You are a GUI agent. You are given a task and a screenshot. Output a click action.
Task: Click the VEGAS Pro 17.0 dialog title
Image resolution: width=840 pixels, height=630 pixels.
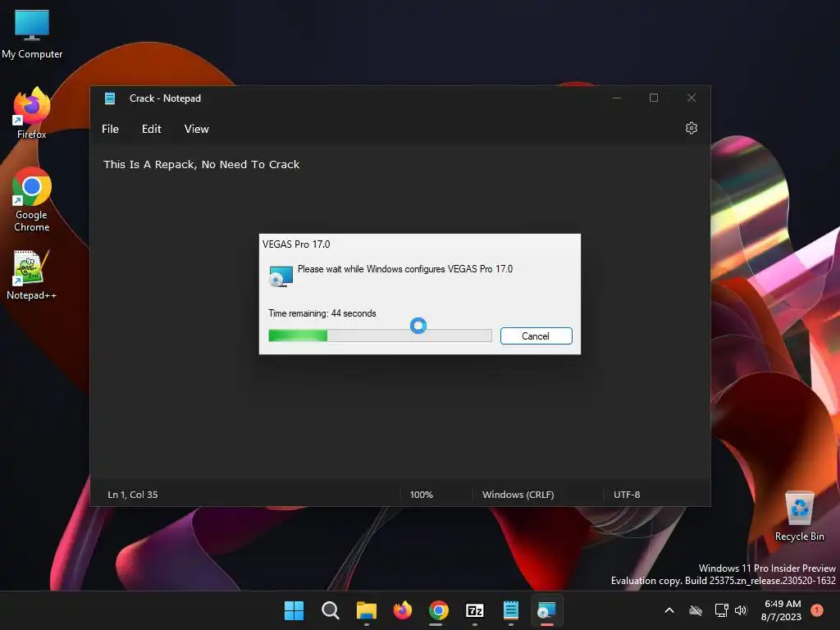coord(296,244)
